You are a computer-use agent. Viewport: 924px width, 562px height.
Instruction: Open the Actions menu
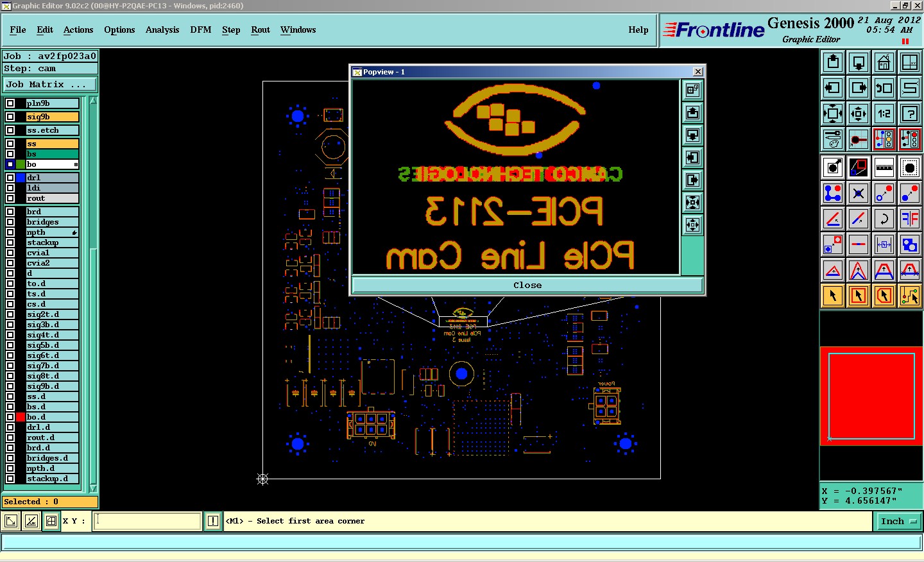pyautogui.click(x=78, y=30)
